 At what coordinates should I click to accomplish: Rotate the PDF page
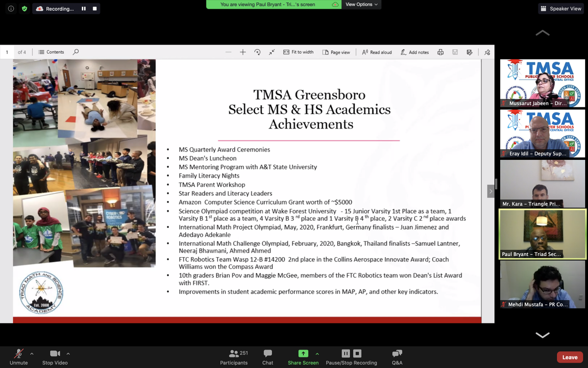pos(257,52)
